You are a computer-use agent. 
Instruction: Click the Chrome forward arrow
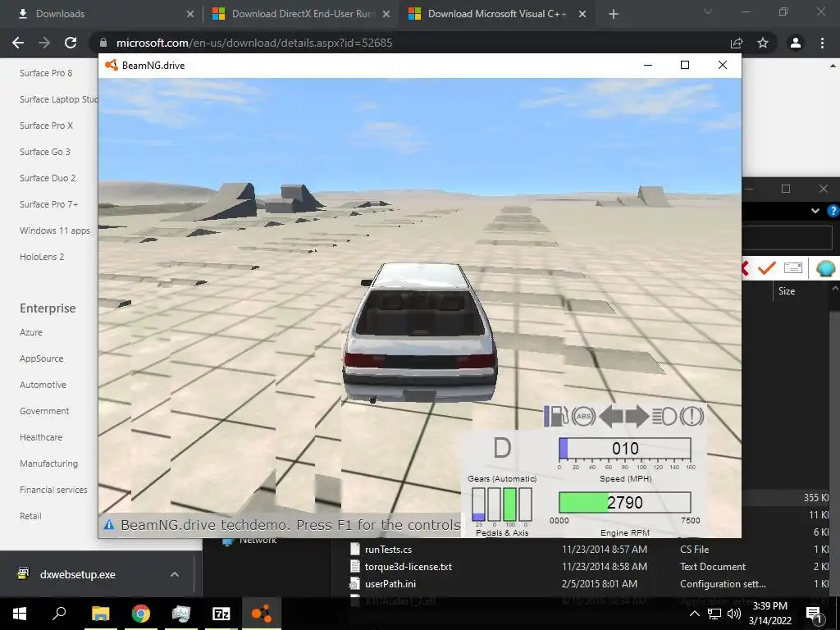tap(44, 43)
